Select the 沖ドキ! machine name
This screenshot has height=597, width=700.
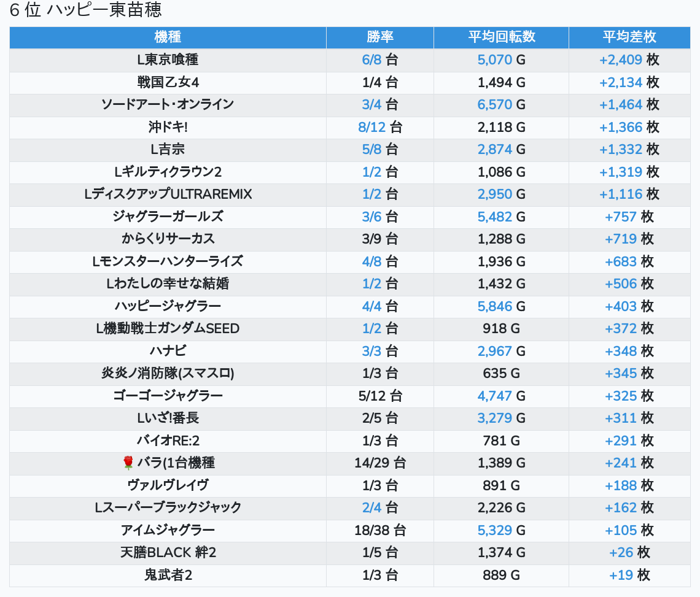coord(168,127)
